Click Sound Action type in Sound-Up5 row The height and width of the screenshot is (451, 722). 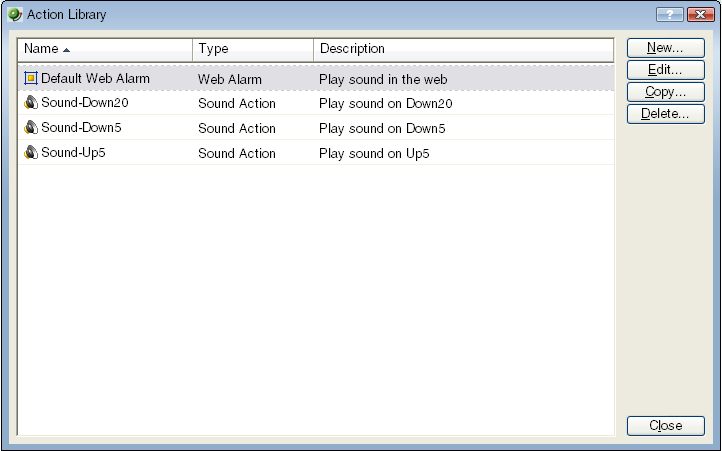(237, 153)
